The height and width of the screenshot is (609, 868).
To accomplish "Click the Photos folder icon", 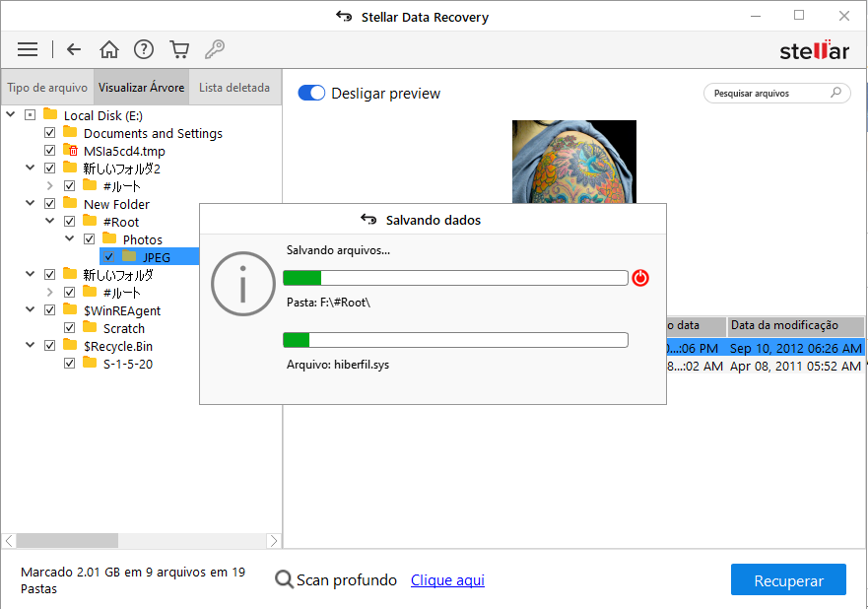I will [x=109, y=238].
